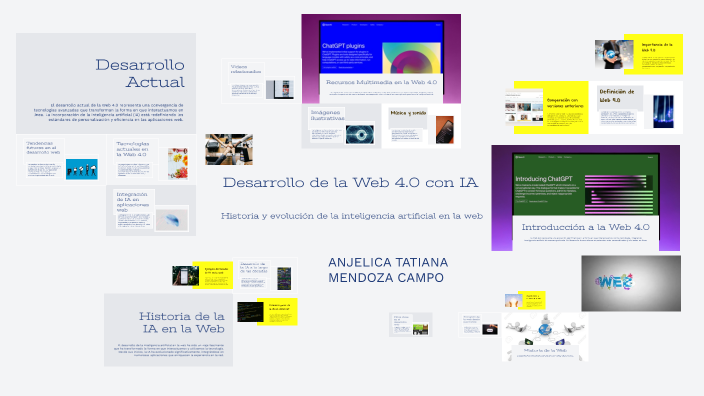
Task: Select 'Introducción a la Web 4.0' title
Action: 585,227
